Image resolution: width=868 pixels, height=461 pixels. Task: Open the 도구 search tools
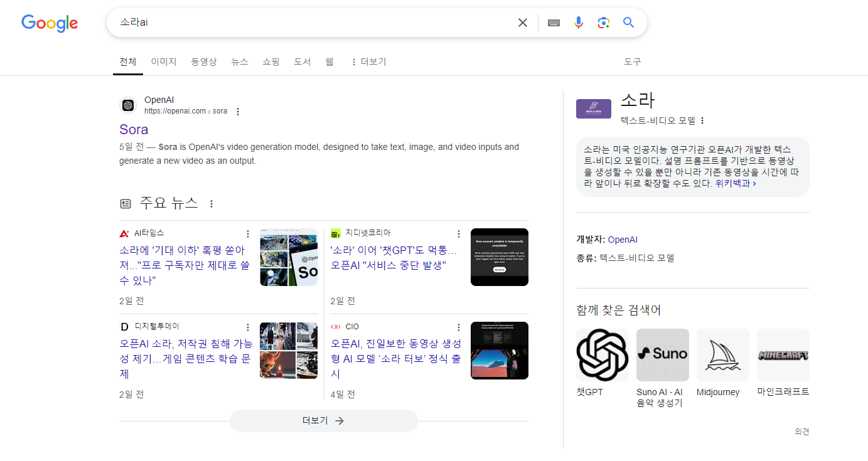pos(633,62)
